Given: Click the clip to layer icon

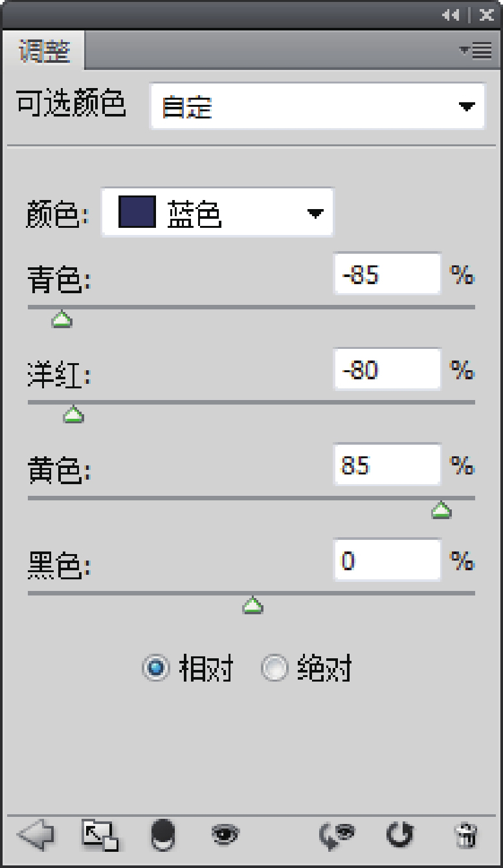Looking at the screenshot, I should [x=162, y=835].
